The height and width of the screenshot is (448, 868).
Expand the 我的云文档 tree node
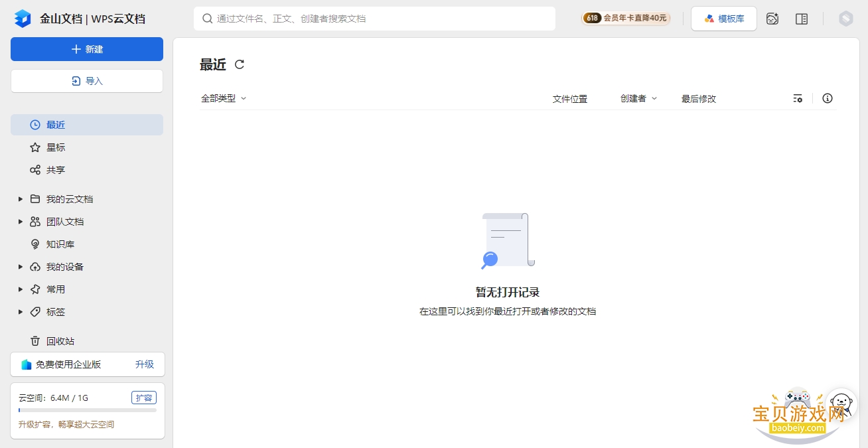pos(21,199)
